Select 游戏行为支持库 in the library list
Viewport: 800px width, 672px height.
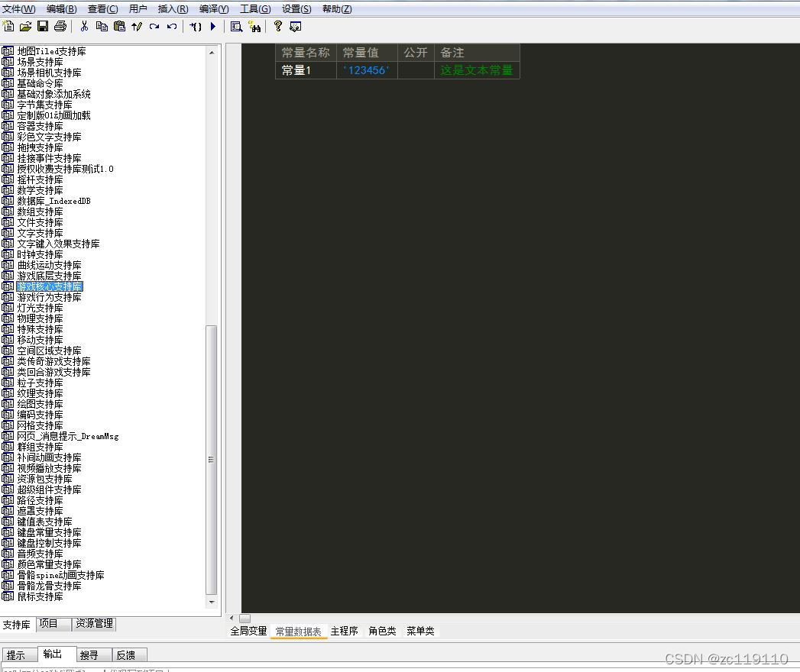point(49,297)
